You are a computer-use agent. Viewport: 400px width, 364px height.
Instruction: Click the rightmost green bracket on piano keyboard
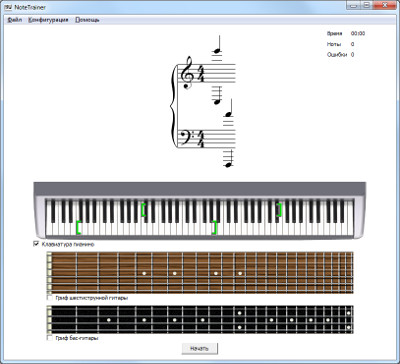[279, 210]
